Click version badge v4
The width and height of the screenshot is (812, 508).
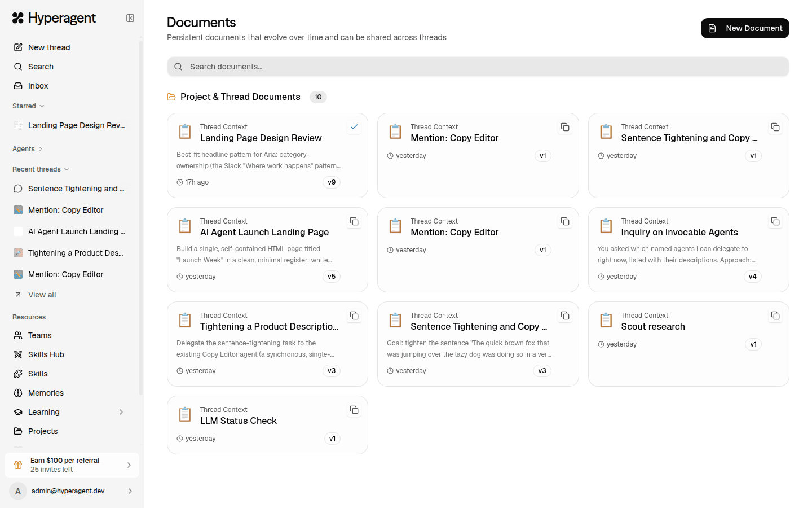753,277
